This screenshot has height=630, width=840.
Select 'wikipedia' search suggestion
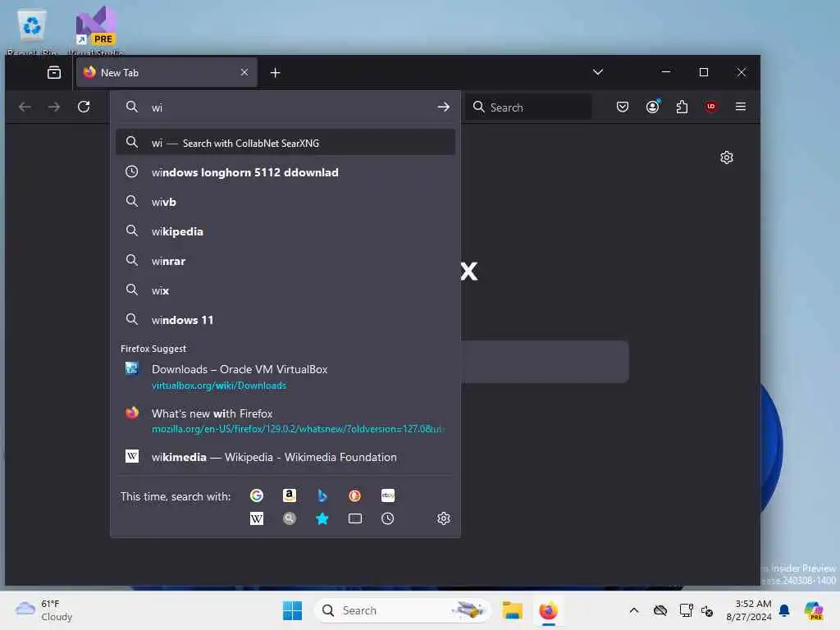coord(285,231)
